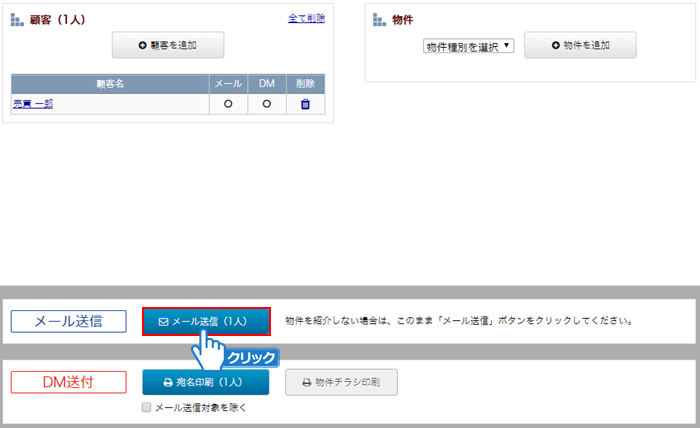Open the 物件種別を選択 dropdown
Screen dimensions: 700x428
click(468, 46)
